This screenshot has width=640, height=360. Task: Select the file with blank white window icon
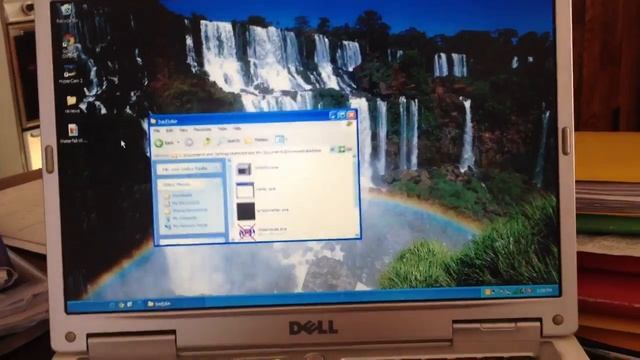(x=245, y=191)
